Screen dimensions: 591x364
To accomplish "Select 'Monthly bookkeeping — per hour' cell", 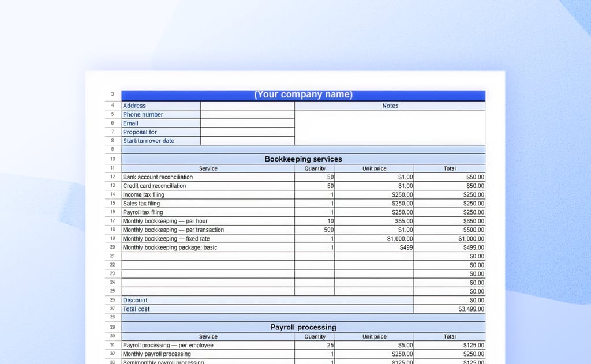I will coord(208,221).
